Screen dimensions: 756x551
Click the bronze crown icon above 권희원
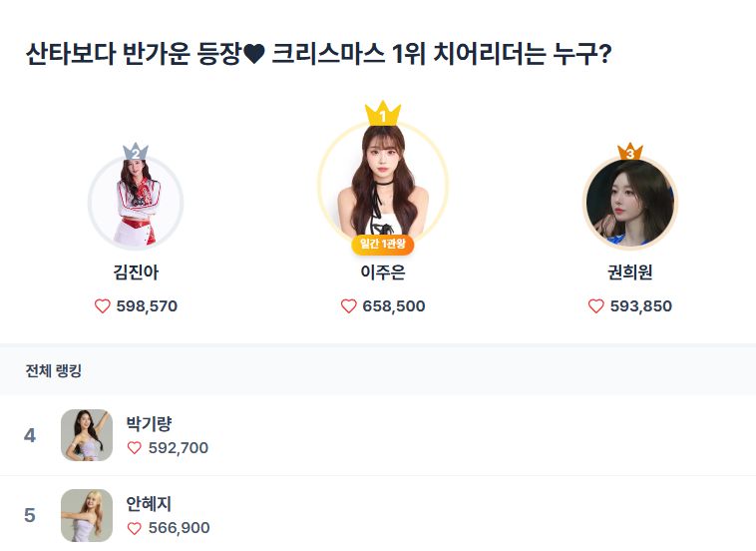(x=629, y=152)
